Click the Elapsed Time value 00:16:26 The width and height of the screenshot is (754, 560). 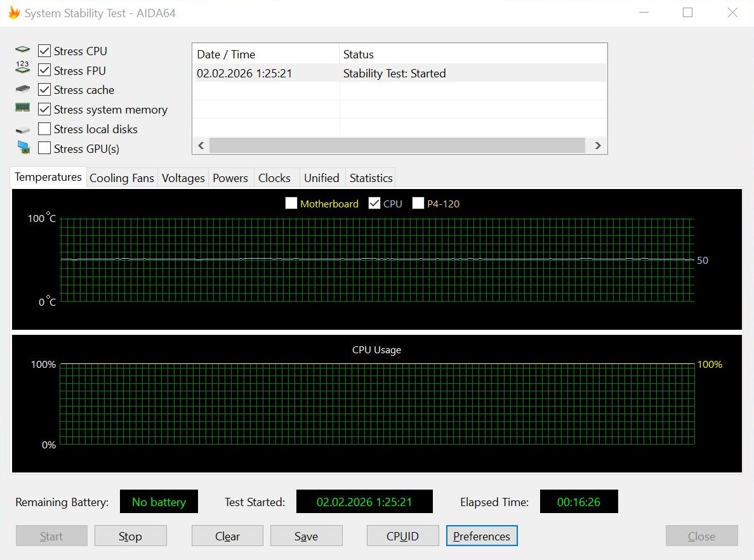pyautogui.click(x=578, y=502)
